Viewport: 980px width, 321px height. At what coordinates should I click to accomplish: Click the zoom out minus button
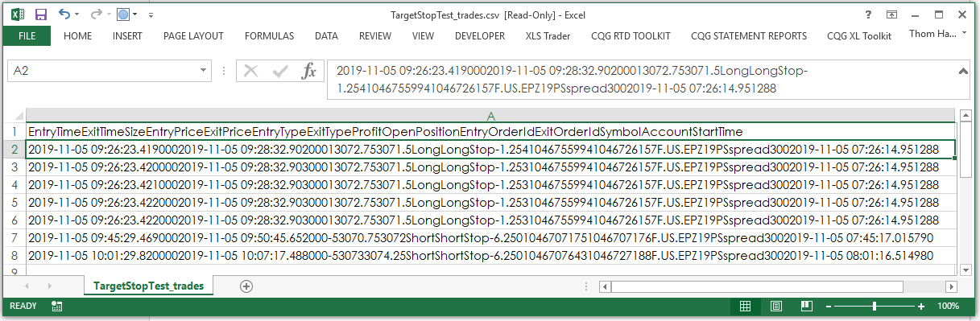pyautogui.click(x=828, y=307)
